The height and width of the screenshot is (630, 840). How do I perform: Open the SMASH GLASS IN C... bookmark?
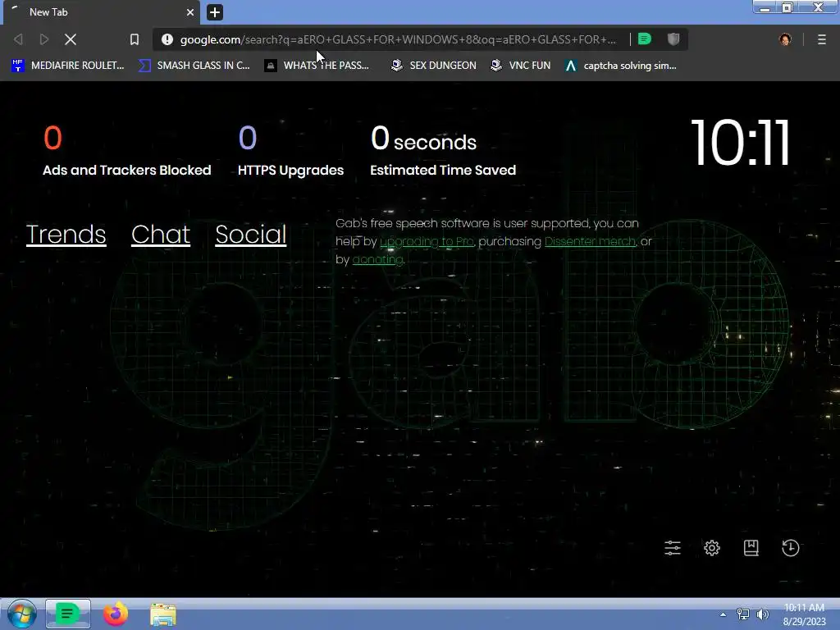[x=194, y=66]
